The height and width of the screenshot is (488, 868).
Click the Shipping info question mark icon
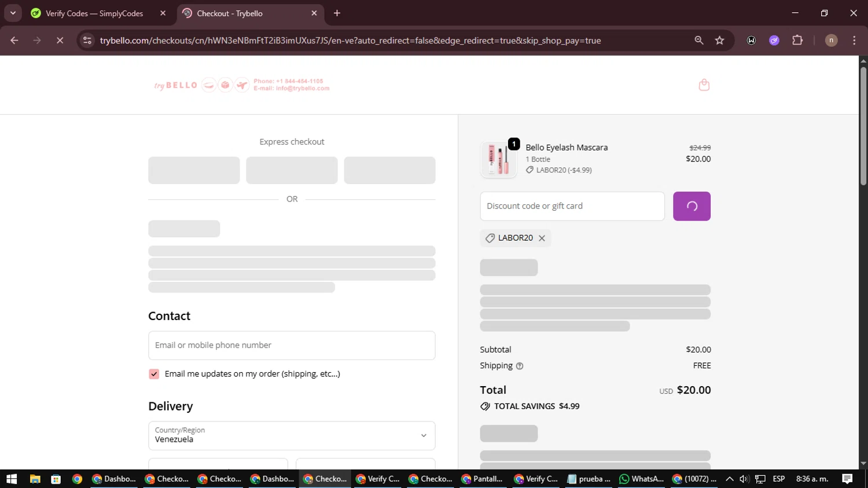(520, 366)
